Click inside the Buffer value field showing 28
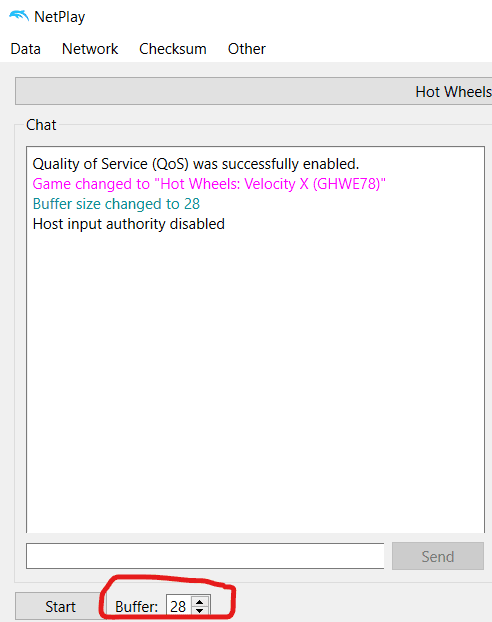The height and width of the screenshot is (622, 492). click(179, 606)
